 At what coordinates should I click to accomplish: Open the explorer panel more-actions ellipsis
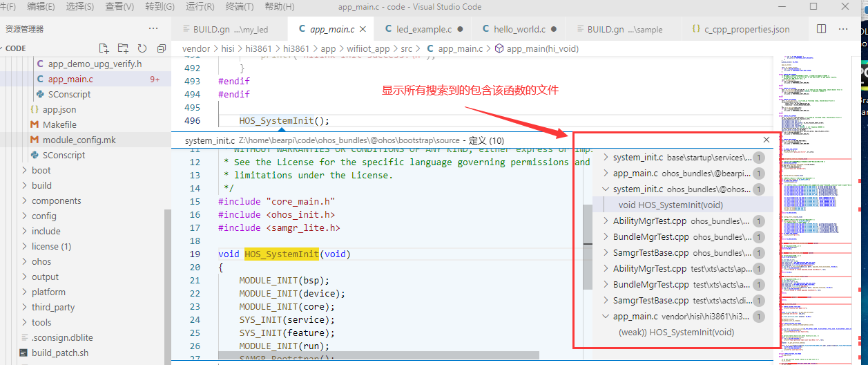153,29
